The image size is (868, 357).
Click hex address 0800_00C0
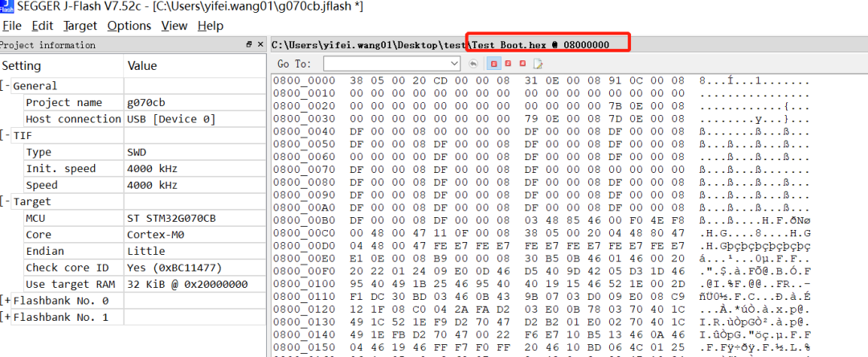[305, 232]
